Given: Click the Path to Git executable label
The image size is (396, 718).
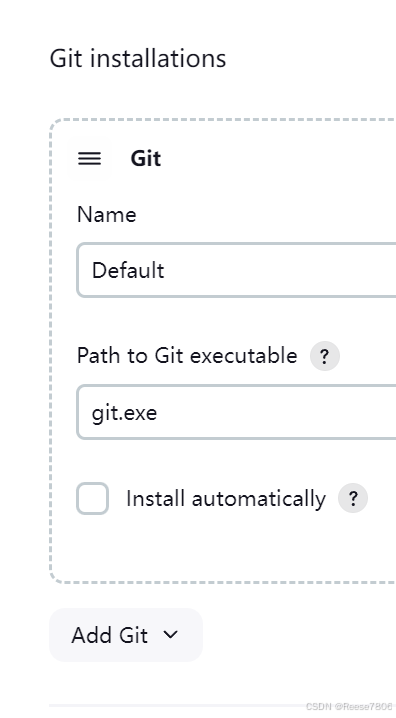Looking at the screenshot, I should pos(187,356).
